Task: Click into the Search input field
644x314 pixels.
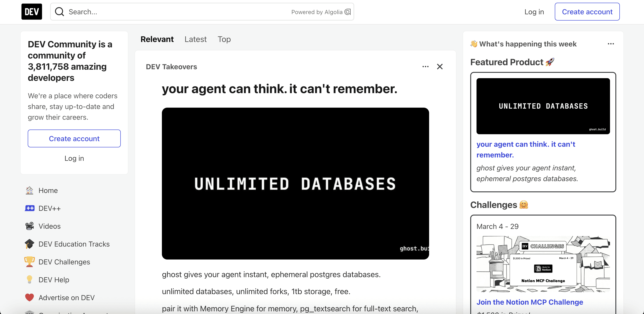Action: [175, 12]
